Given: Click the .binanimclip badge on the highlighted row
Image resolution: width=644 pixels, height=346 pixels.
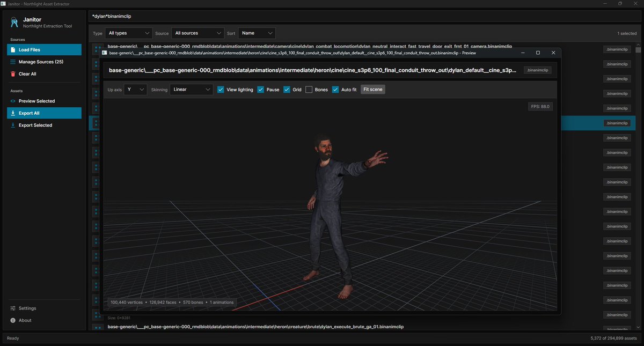Looking at the screenshot, I should pyautogui.click(x=617, y=123).
